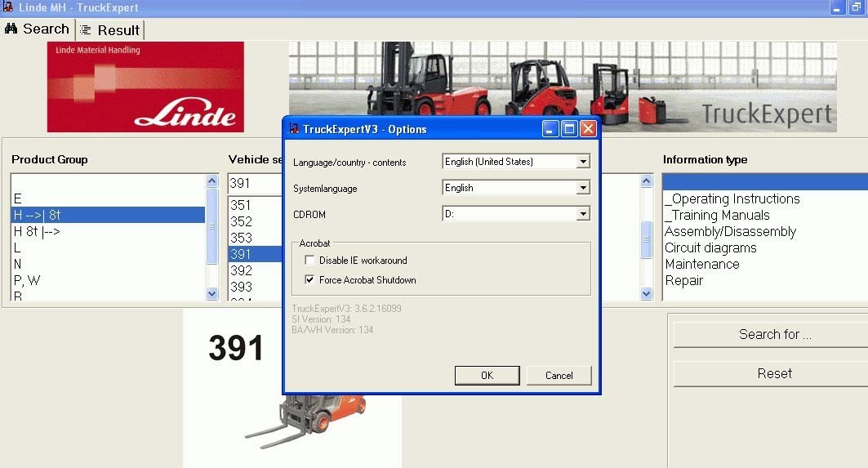Click the Cancel button
The image size is (868, 468).
559,376
